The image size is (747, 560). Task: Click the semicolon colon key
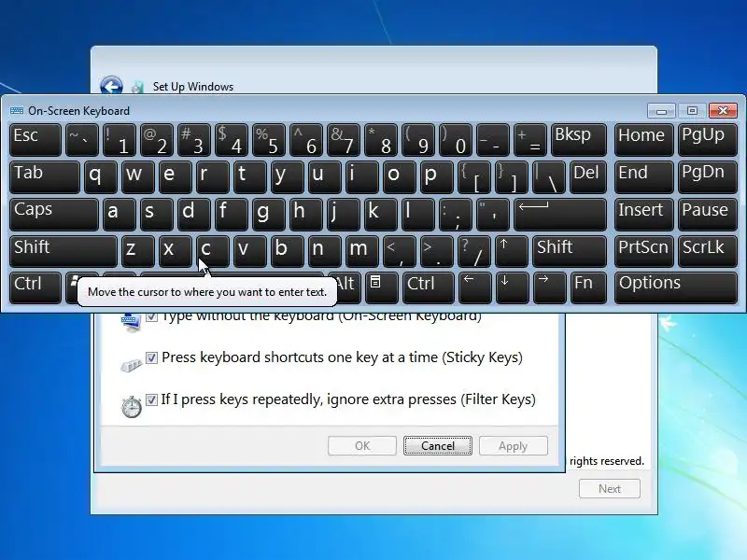tap(456, 214)
